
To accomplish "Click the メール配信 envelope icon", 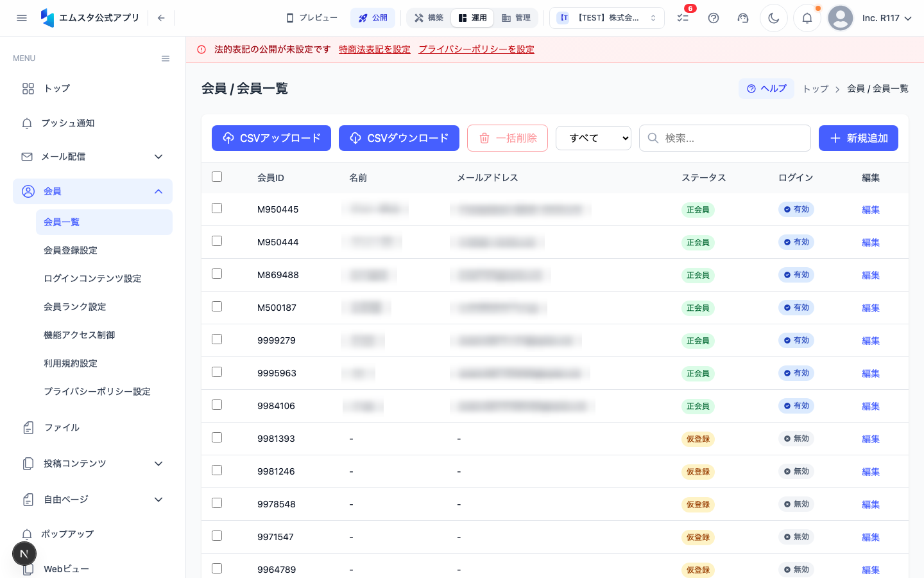I will click(27, 157).
